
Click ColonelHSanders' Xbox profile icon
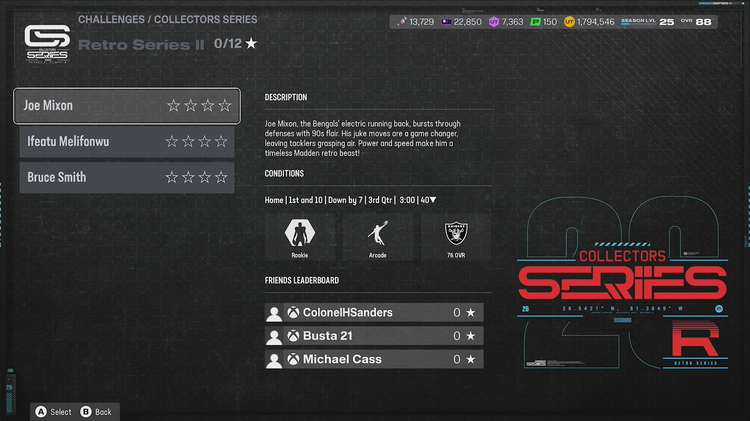click(293, 313)
